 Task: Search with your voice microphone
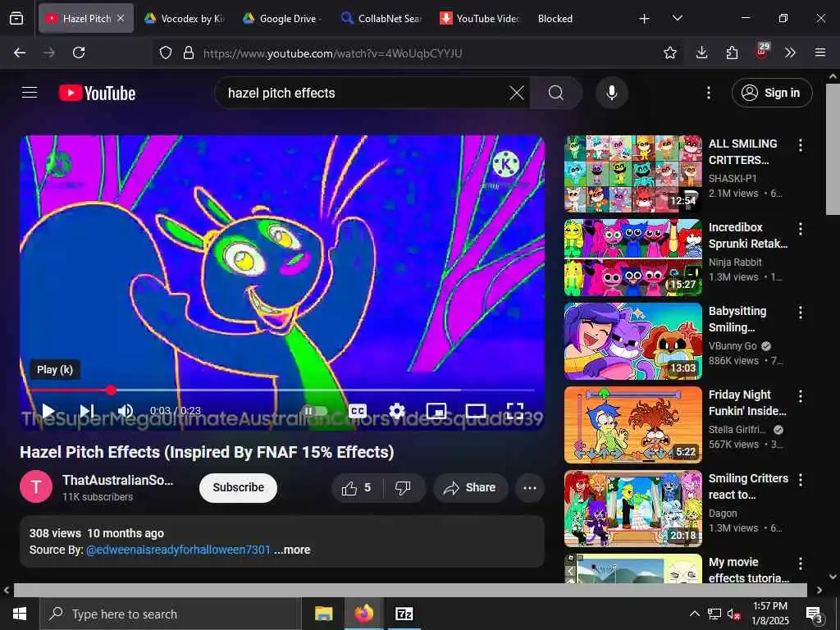click(611, 93)
